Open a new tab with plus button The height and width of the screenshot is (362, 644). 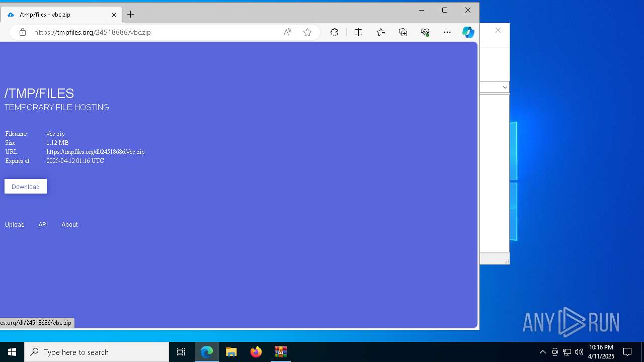(130, 15)
